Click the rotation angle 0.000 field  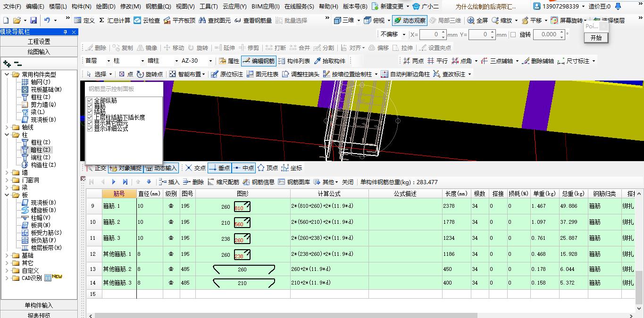coord(549,34)
